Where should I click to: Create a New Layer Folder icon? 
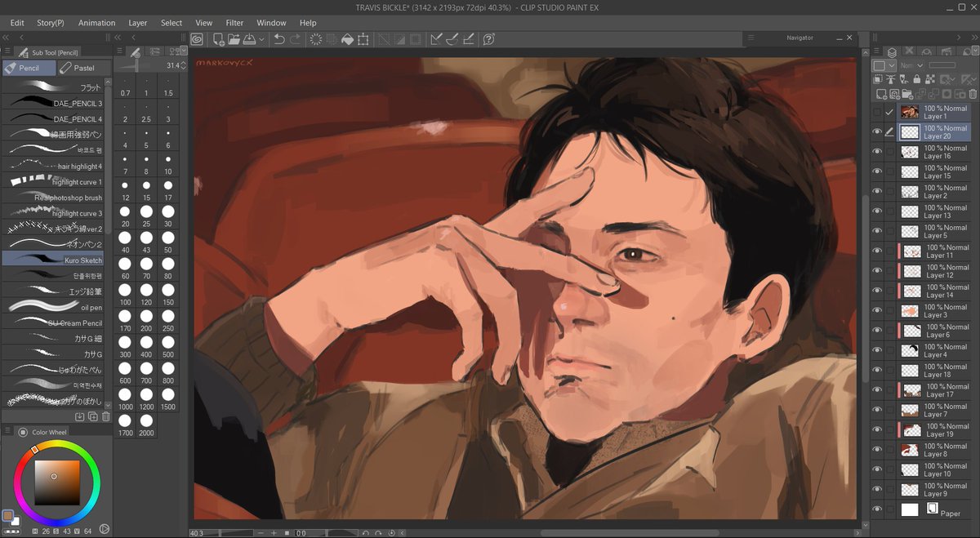(x=907, y=95)
